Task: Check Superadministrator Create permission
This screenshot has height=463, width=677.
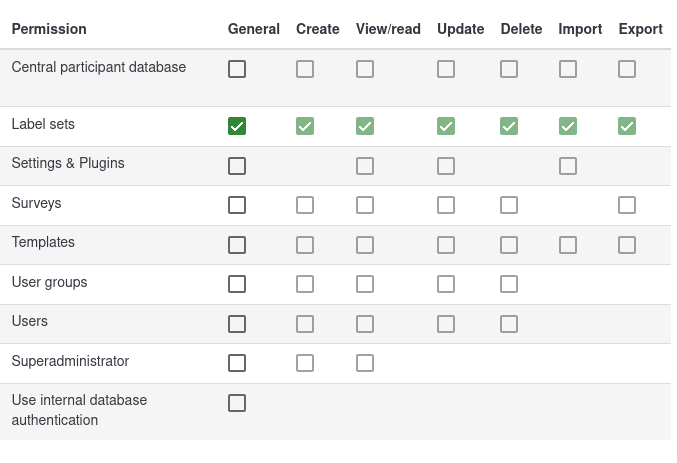Action: (x=305, y=363)
